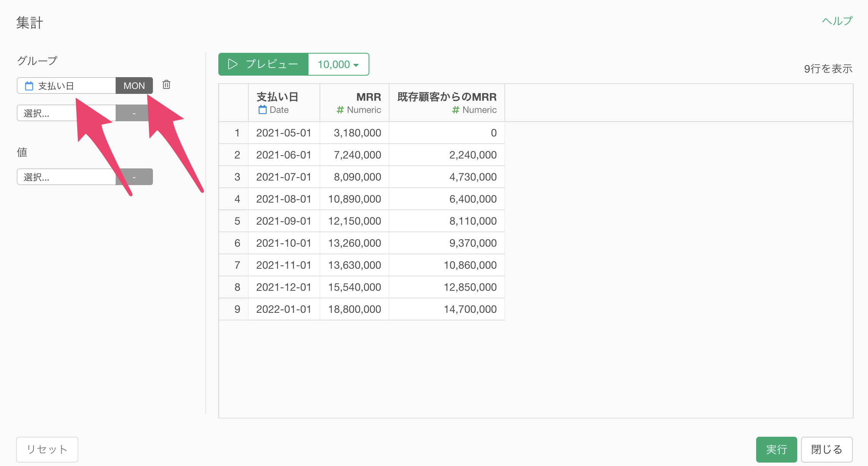
Task: Click the 閉じる close button
Action: click(x=827, y=449)
